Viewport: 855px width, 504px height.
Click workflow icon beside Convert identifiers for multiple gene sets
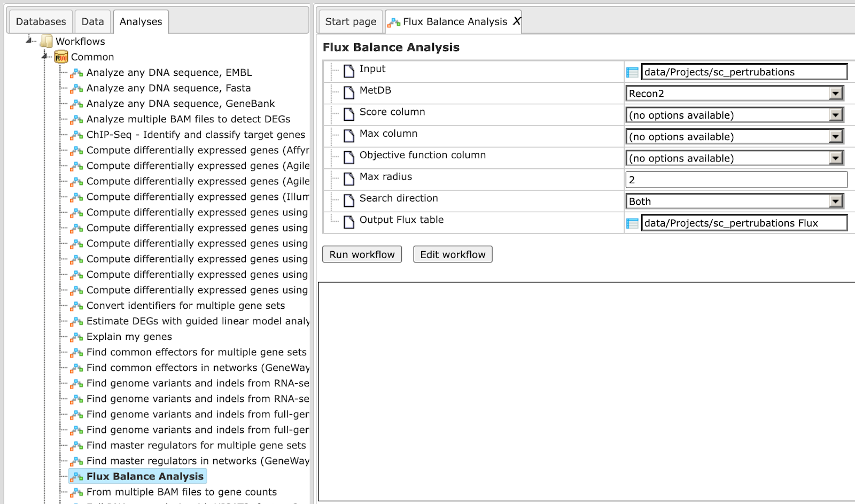click(x=77, y=306)
